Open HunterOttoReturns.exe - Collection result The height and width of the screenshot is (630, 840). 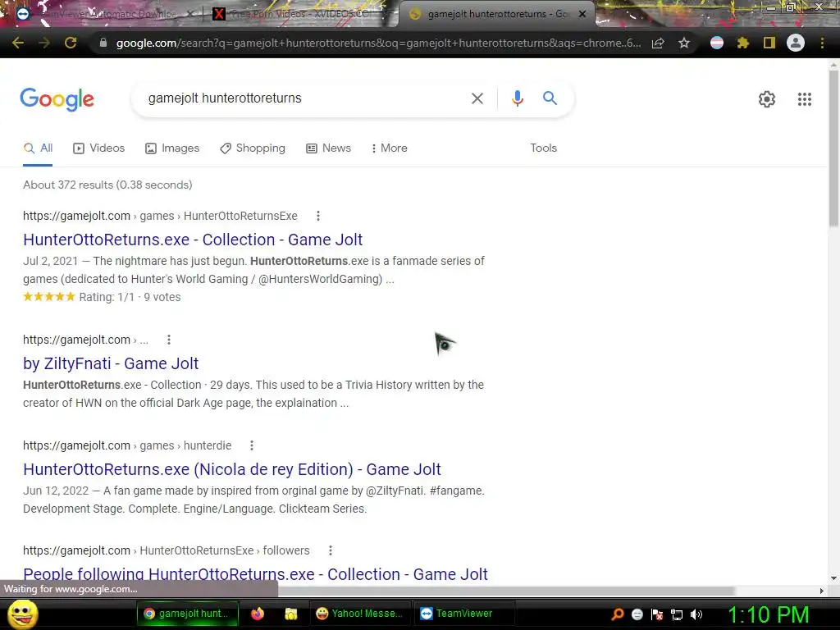click(193, 240)
